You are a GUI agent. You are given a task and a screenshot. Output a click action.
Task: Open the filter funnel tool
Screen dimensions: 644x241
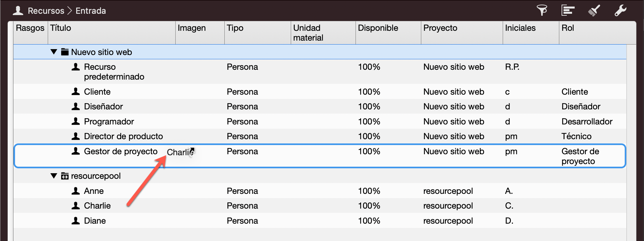(542, 10)
